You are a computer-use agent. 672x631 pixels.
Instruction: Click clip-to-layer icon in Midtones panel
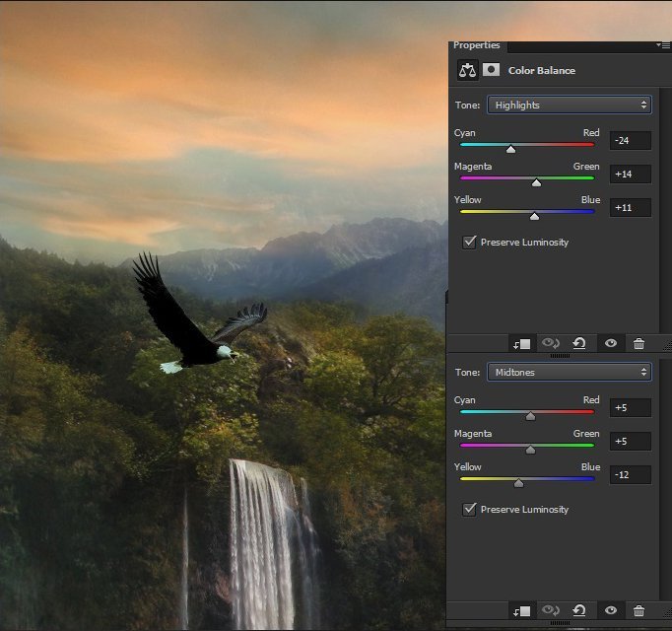click(x=520, y=611)
